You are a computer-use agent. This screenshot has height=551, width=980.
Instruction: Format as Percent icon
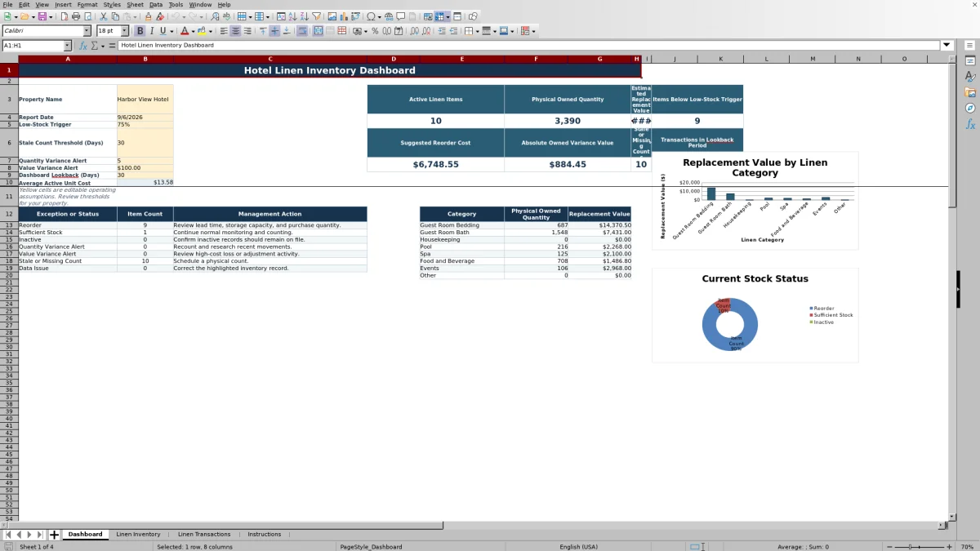click(375, 31)
